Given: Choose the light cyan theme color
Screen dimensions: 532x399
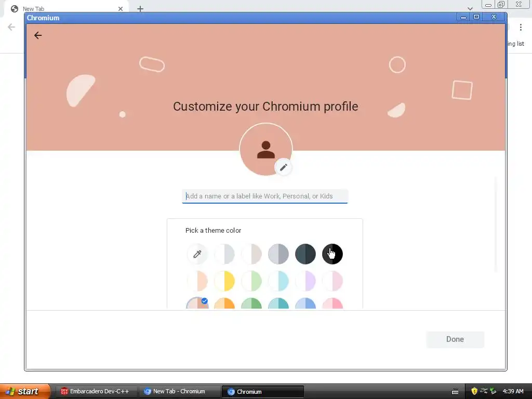Looking at the screenshot, I should click(278, 281).
